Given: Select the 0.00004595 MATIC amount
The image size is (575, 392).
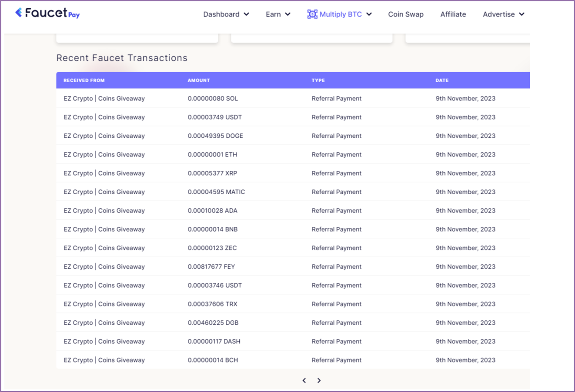Looking at the screenshot, I should [x=216, y=192].
